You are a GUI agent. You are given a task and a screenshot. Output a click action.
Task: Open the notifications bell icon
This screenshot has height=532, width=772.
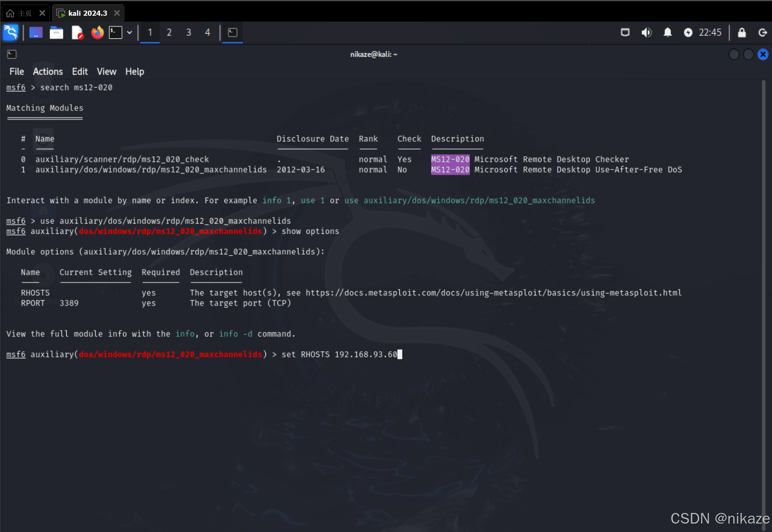click(x=668, y=33)
